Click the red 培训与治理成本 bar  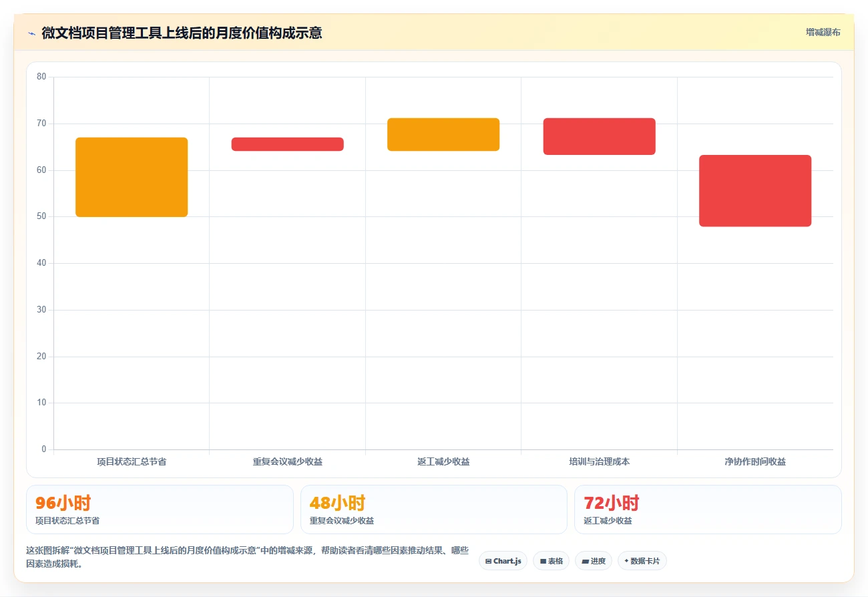click(x=599, y=136)
